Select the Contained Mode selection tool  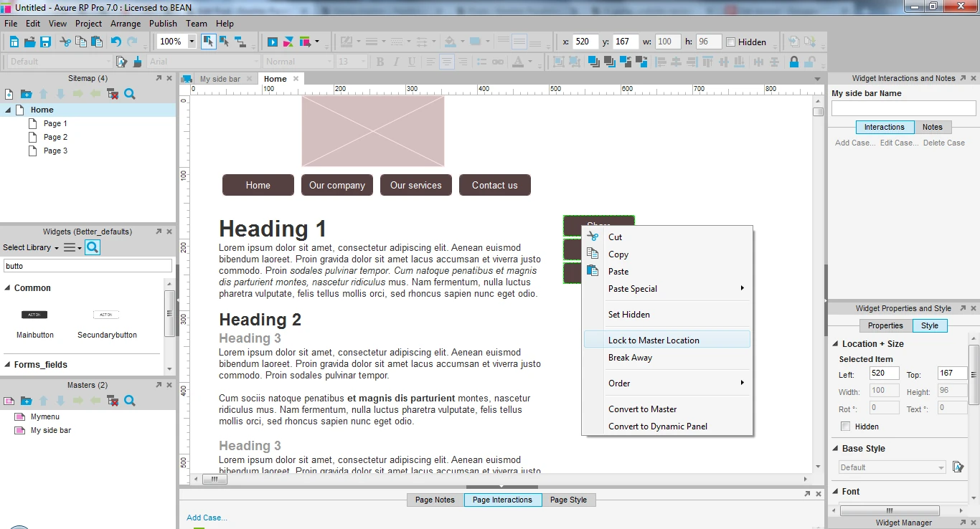point(225,42)
